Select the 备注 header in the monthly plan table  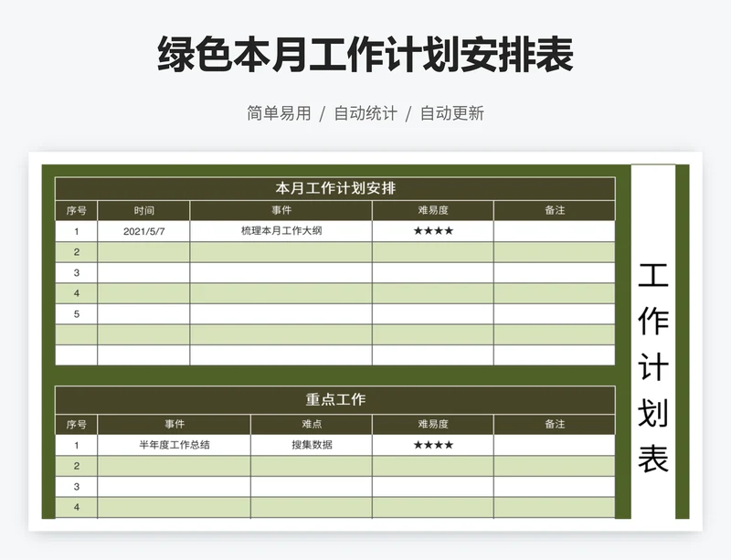point(555,211)
